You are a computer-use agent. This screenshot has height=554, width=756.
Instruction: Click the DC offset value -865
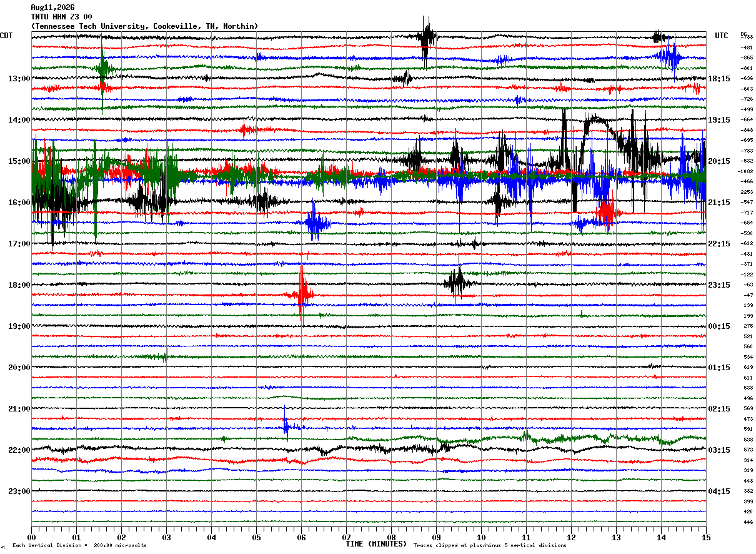point(747,58)
